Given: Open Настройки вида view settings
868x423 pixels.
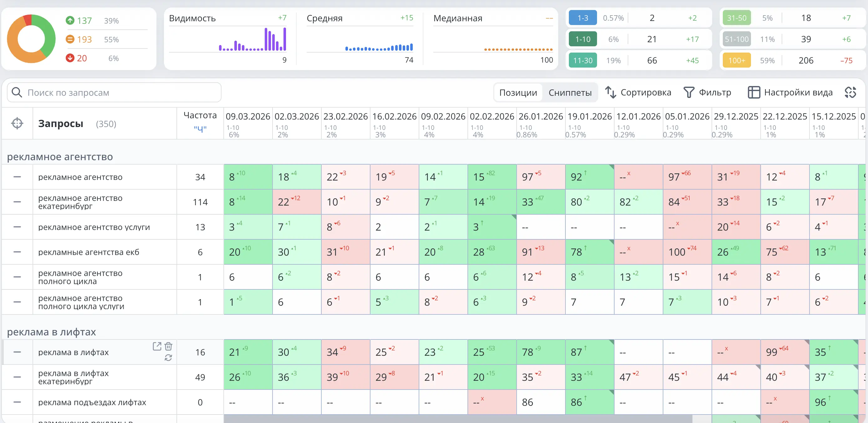Looking at the screenshot, I should click(790, 92).
